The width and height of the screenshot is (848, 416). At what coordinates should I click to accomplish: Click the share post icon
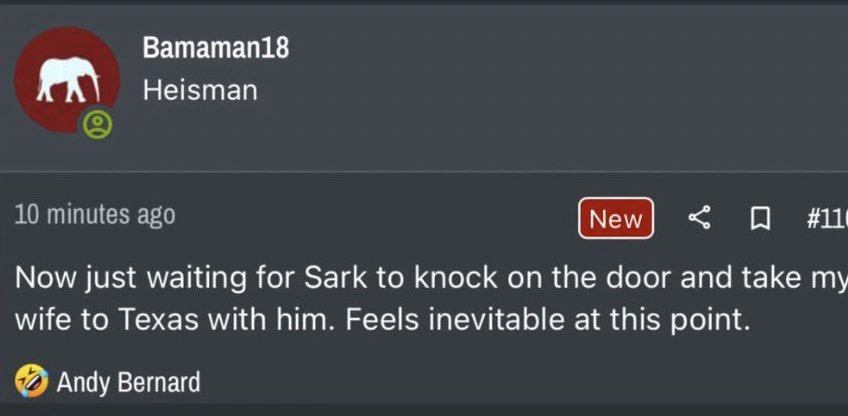point(701,218)
